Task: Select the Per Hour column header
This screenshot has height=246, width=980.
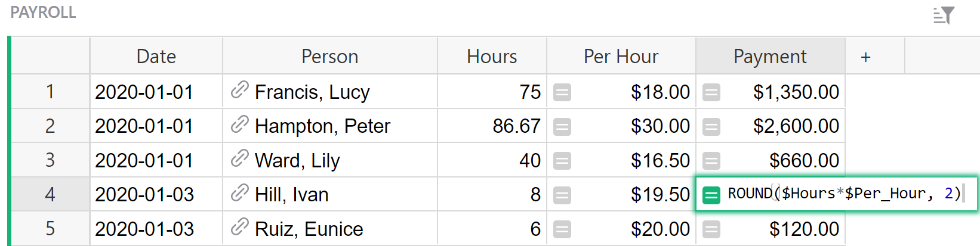Action: 621,57
